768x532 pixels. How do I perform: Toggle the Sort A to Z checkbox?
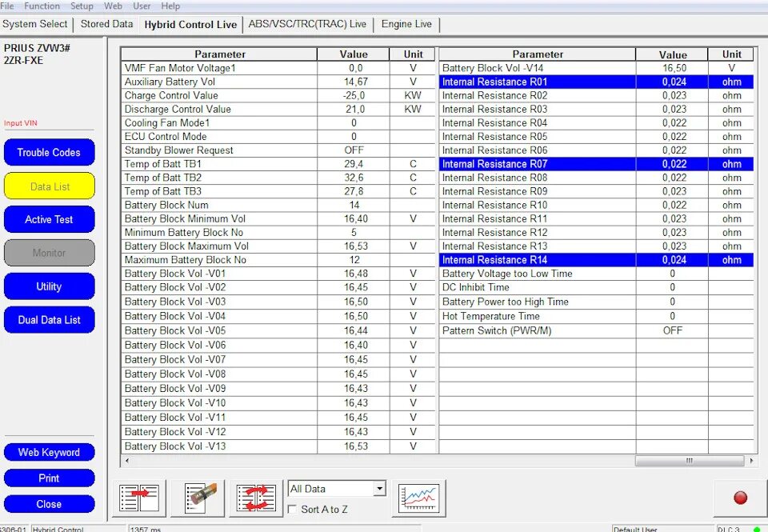pyautogui.click(x=293, y=509)
